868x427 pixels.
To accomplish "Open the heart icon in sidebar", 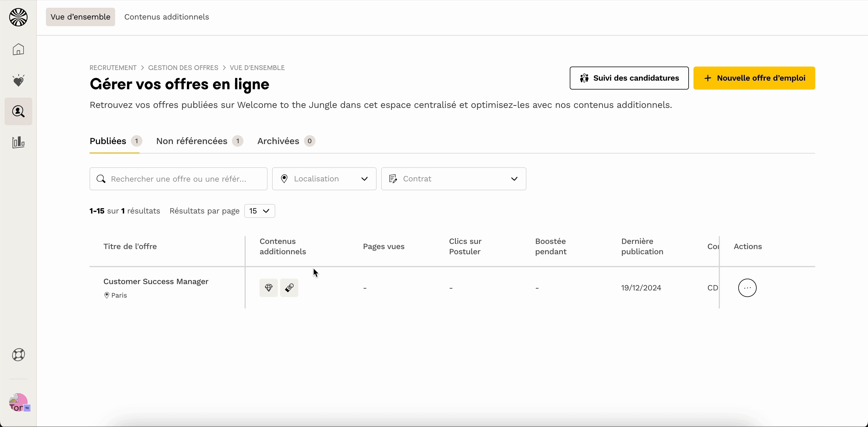I will (x=18, y=80).
